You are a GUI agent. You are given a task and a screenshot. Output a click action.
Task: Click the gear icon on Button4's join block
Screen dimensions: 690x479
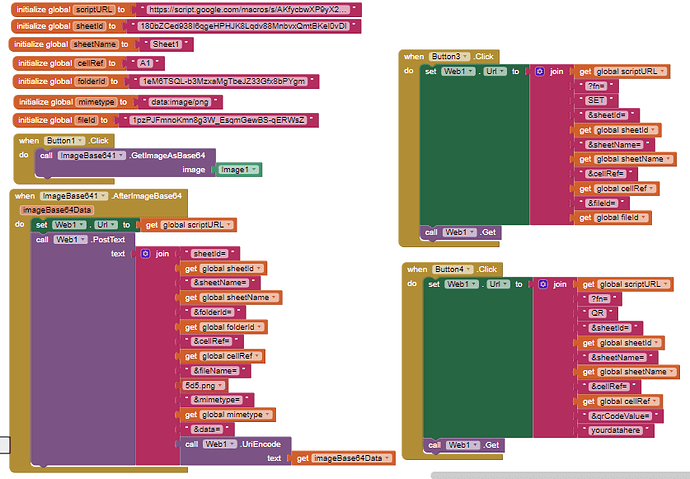[x=540, y=284]
